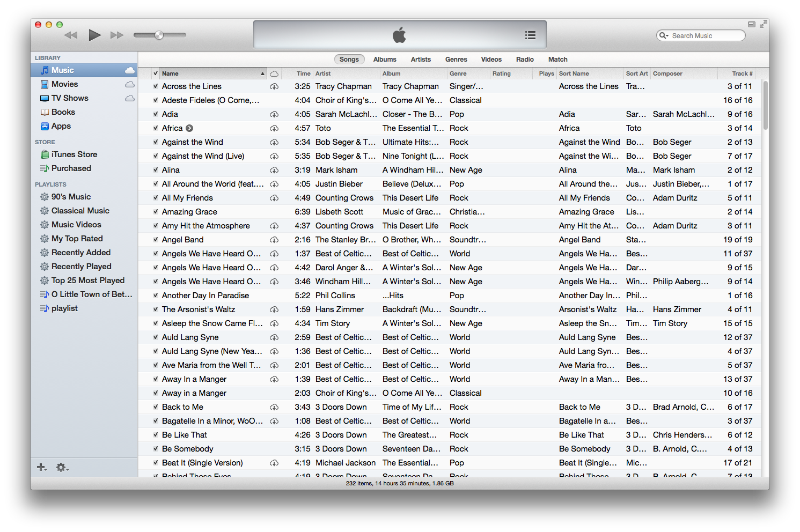The height and width of the screenshot is (532, 800).
Task: Sort songs by the Genre column
Action: click(468, 73)
